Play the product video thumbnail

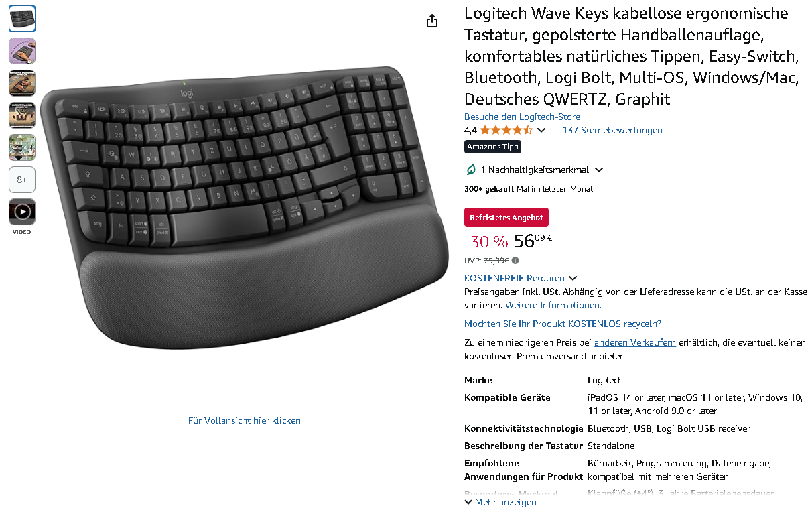(x=22, y=212)
